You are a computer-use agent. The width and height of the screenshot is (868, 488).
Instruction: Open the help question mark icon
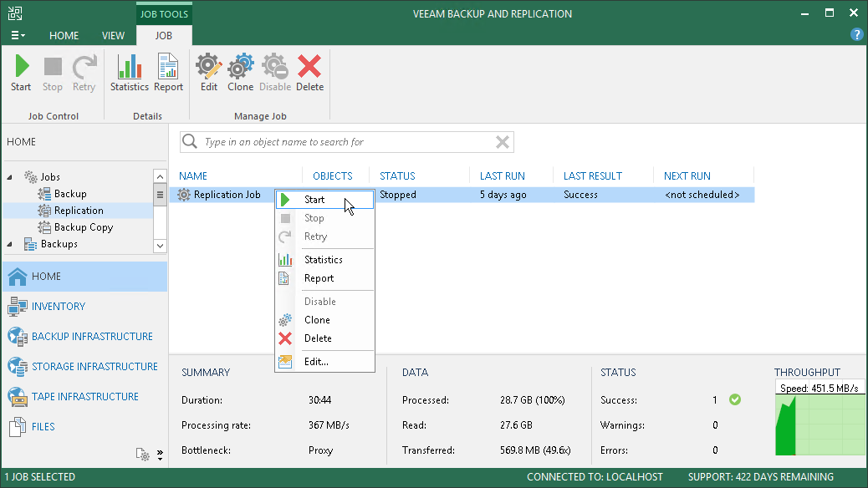click(x=856, y=35)
